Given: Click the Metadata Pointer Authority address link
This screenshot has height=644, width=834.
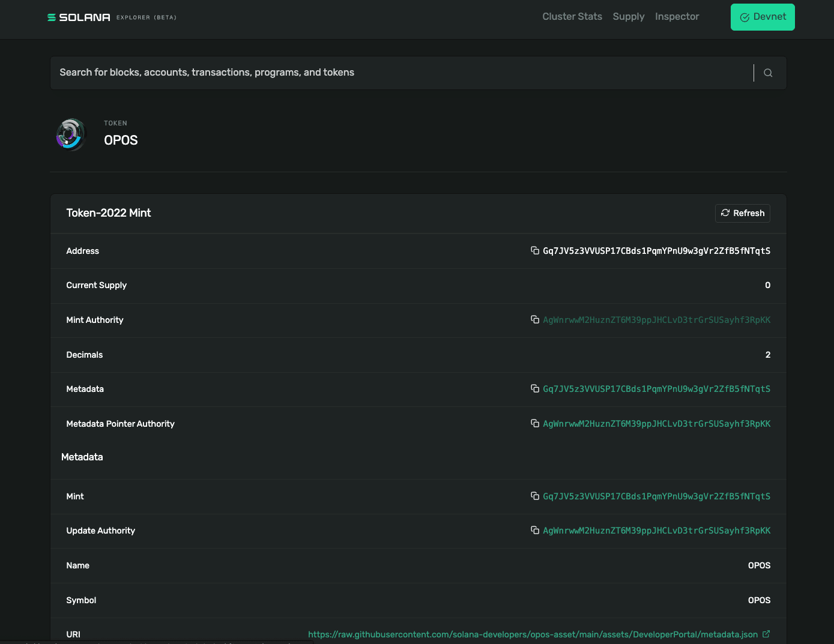Looking at the screenshot, I should point(656,424).
